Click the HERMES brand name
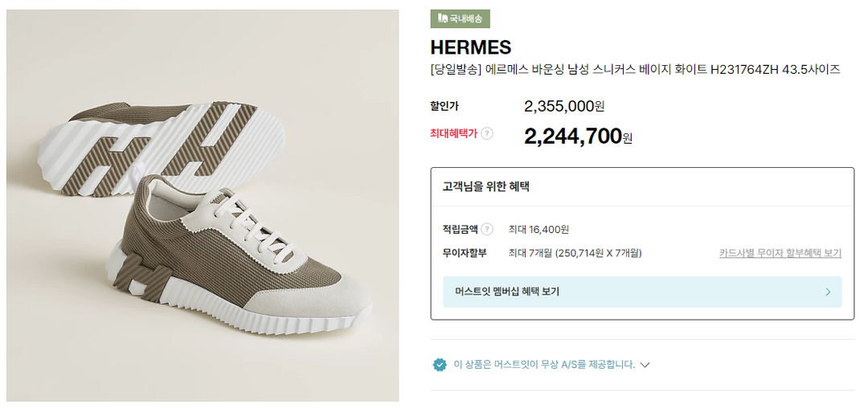 [470, 47]
